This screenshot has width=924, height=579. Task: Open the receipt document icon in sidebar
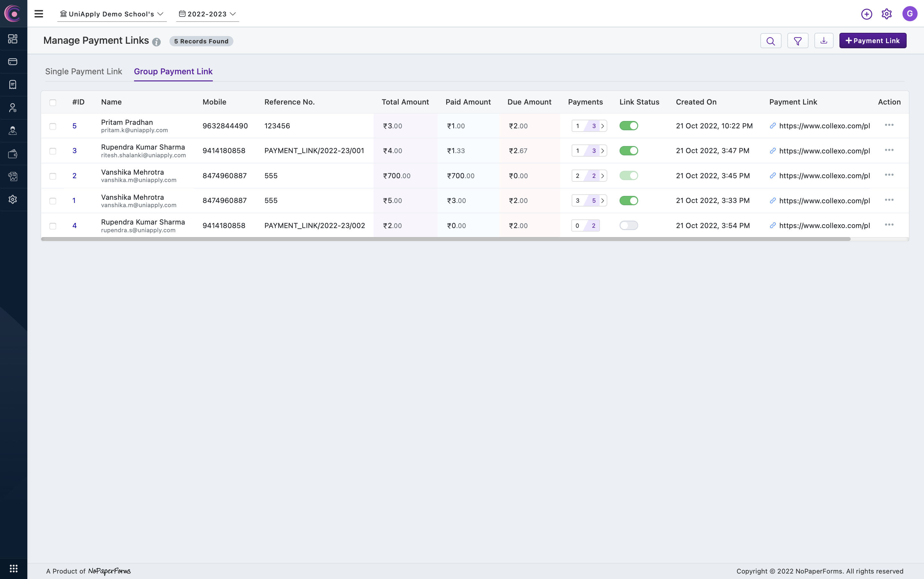click(13, 85)
